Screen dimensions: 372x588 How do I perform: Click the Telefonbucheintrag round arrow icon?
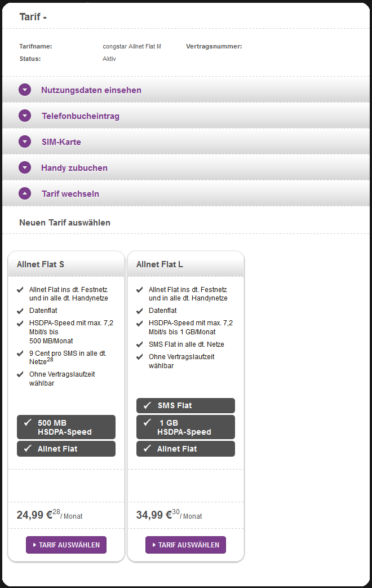click(x=25, y=116)
